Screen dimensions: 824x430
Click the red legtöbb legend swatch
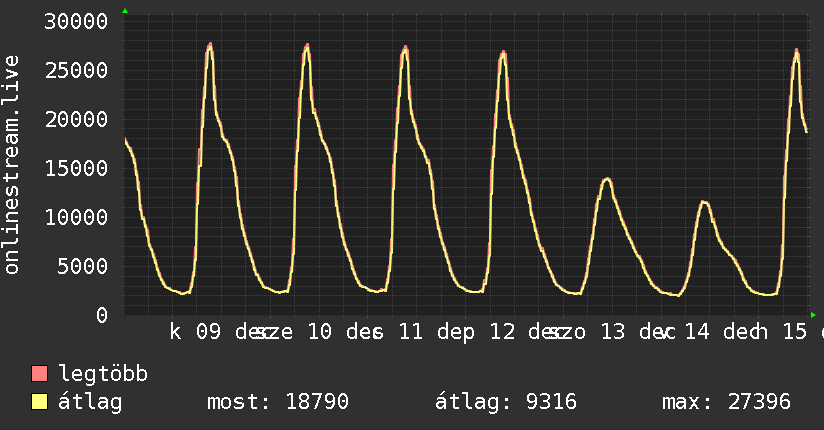(39, 373)
